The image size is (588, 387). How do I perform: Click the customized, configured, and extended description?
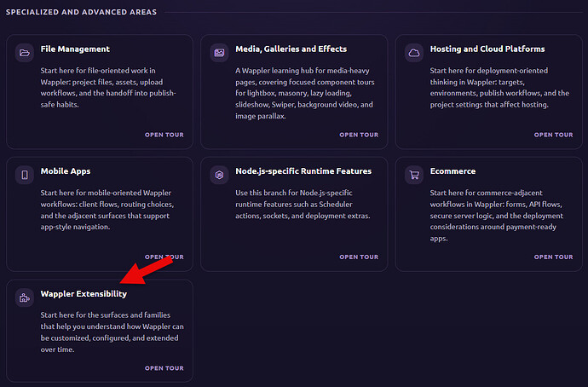tap(112, 332)
